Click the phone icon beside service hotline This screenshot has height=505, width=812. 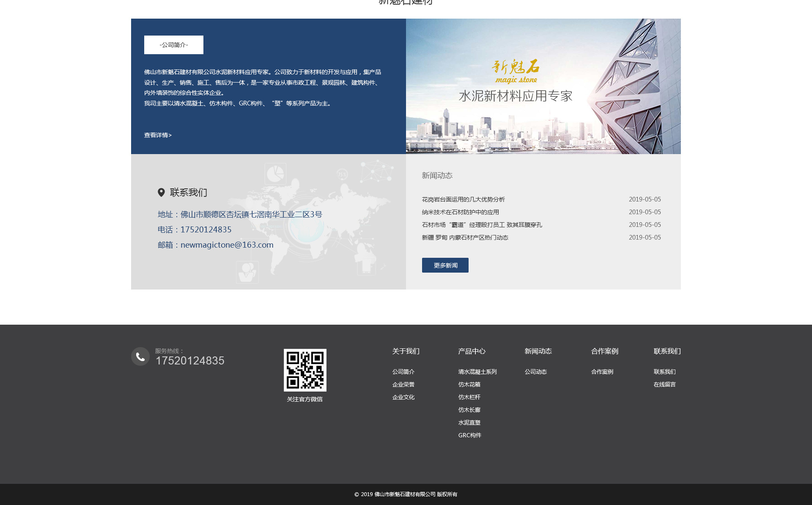coord(140,356)
